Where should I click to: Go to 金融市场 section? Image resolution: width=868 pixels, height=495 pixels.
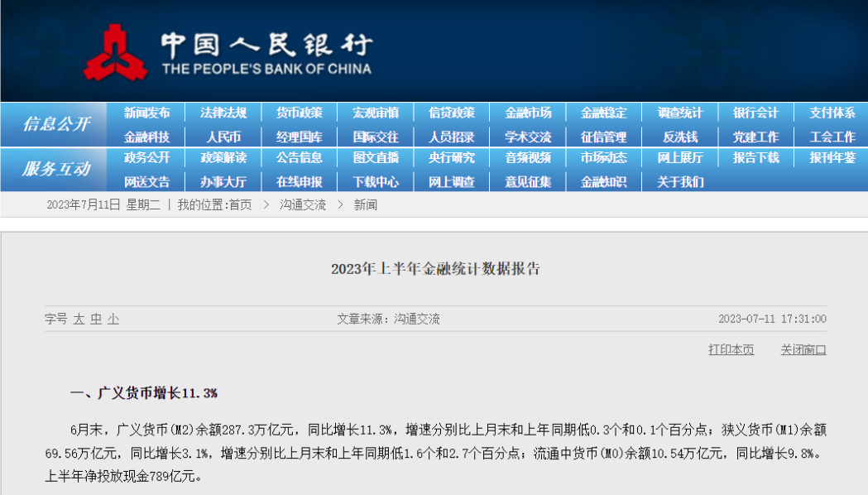click(528, 113)
